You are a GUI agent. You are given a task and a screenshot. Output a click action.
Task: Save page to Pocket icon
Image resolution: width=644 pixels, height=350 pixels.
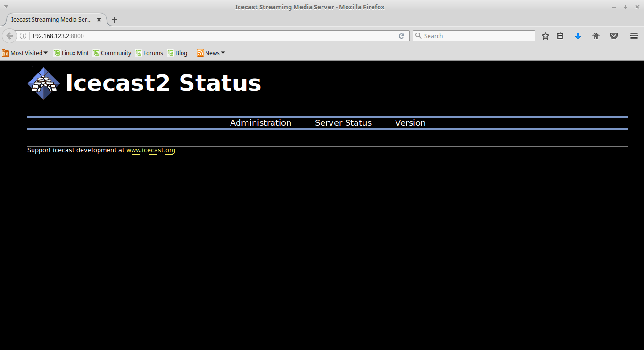pos(614,36)
